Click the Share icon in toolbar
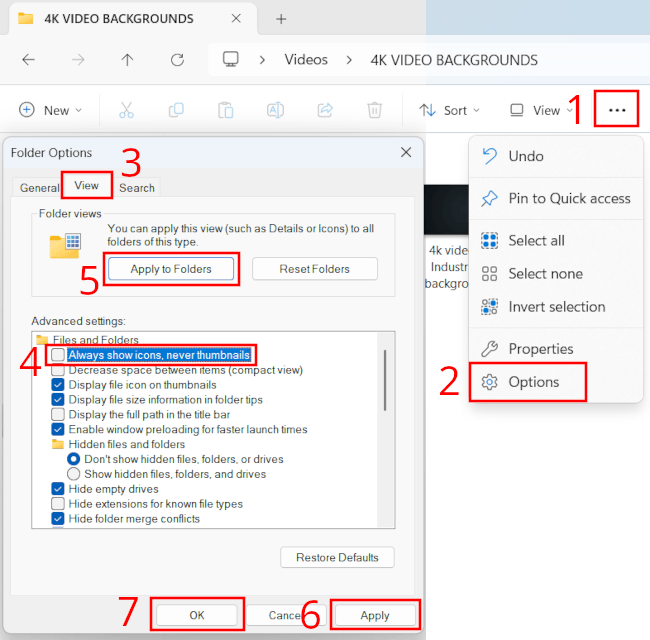This screenshot has width=650, height=640. [325, 110]
